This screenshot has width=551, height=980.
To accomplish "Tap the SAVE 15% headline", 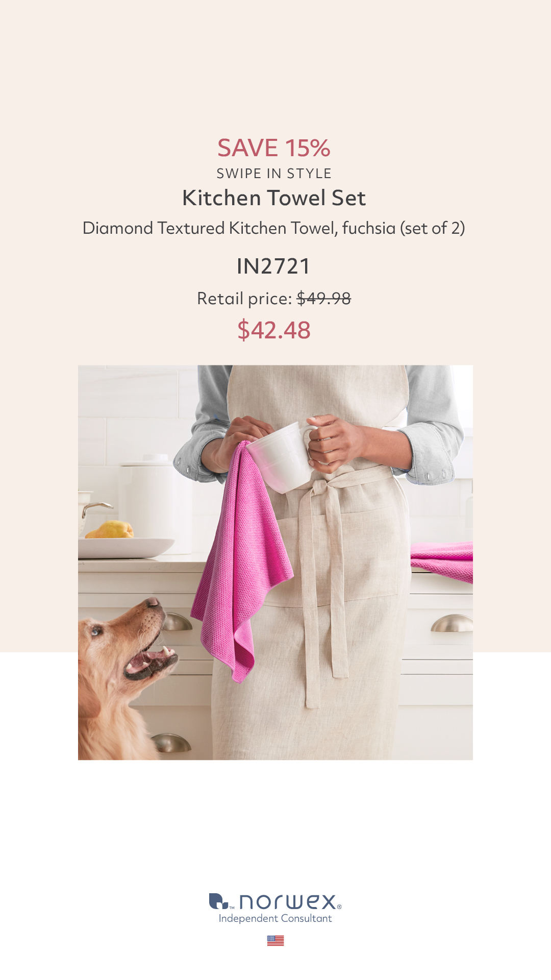I will (x=274, y=148).
